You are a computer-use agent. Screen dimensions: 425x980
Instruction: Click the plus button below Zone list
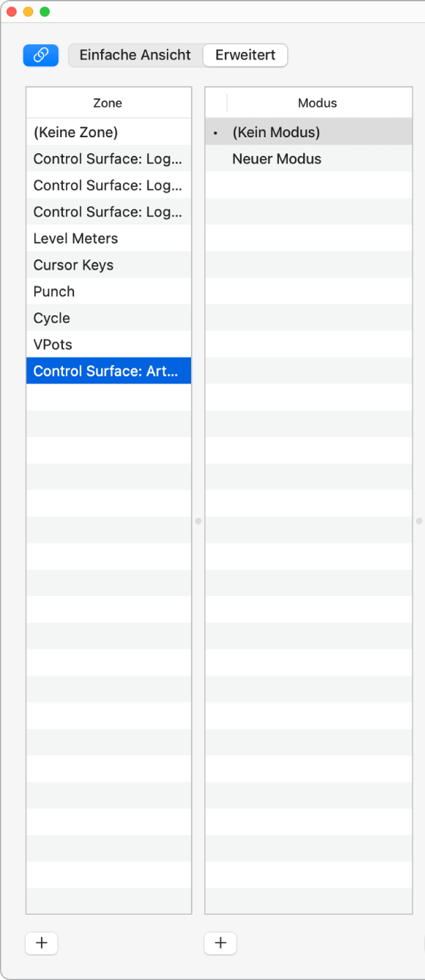click(42, 943)
